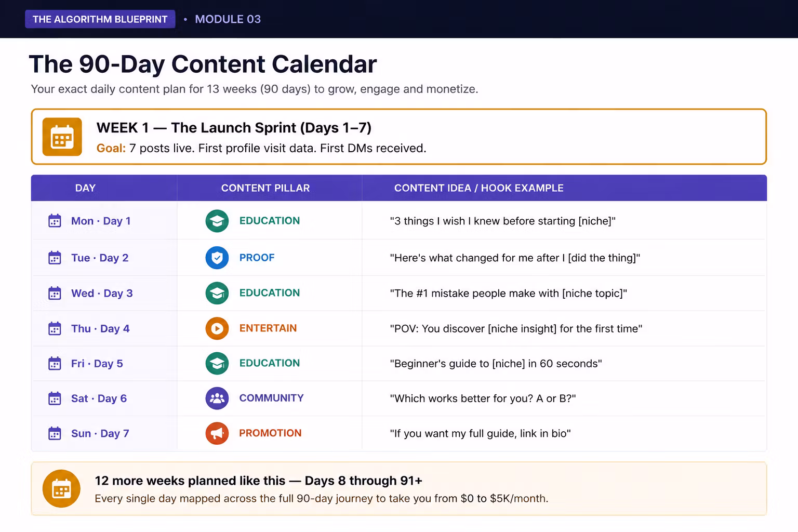Click the calendar icon beside Wed · Day 3
The height and width of the screenshot is (532, 798).
pyautogui.click(x=55, y=293)
